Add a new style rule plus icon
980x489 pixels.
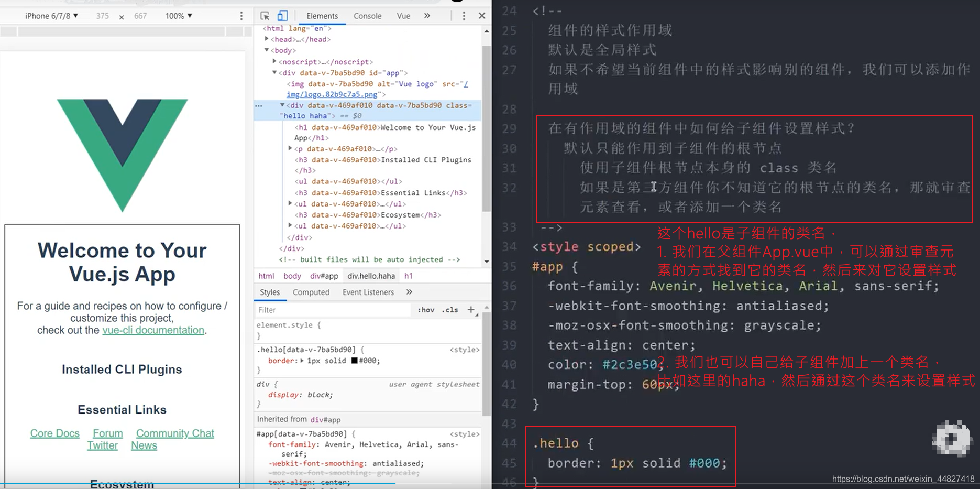(471, 310)
